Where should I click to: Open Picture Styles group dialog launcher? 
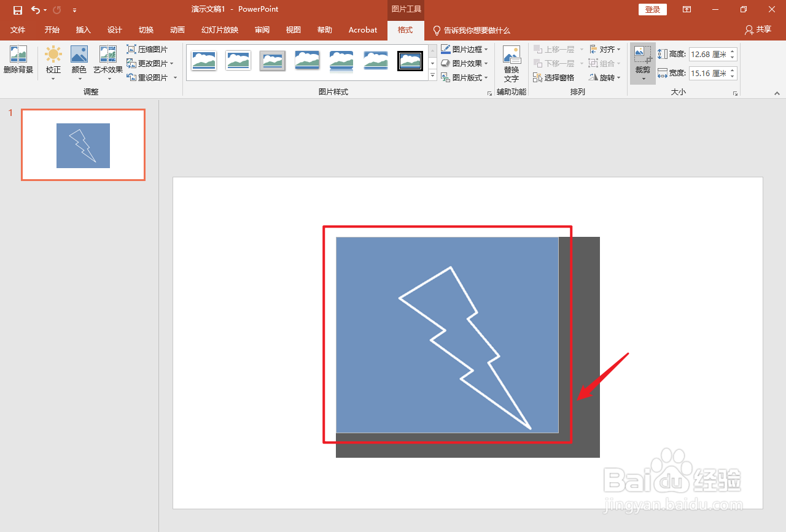click(x=489, y=93)
